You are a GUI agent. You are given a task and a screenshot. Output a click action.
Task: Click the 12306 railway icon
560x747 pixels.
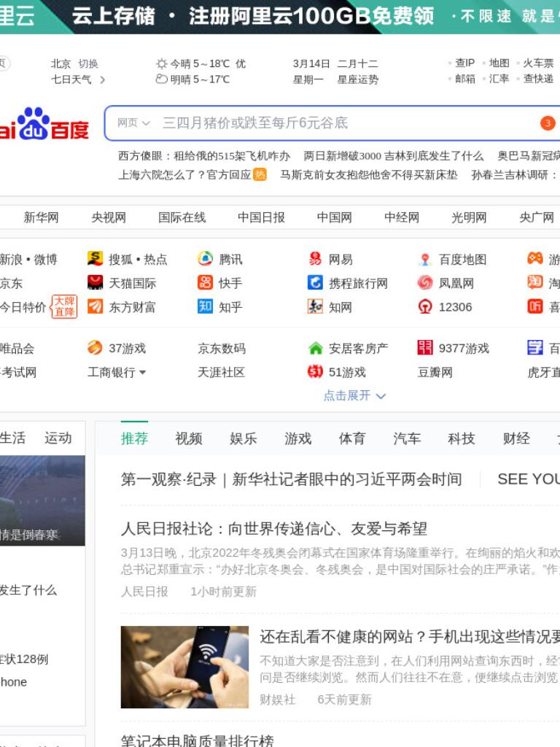pos(425,306)
